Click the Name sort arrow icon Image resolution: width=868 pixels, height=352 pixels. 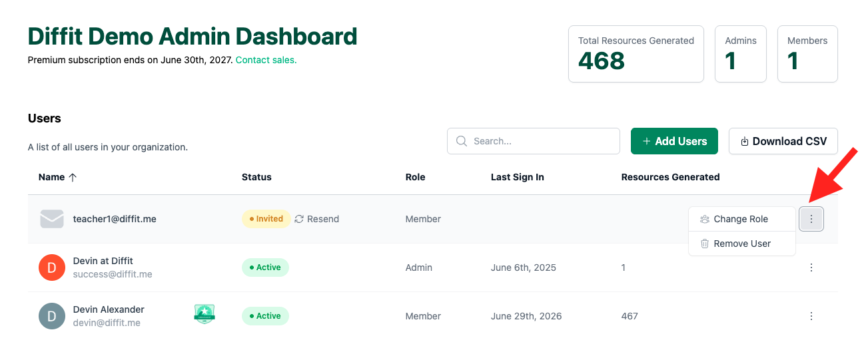pyautogui.click(x=73, y=177)
